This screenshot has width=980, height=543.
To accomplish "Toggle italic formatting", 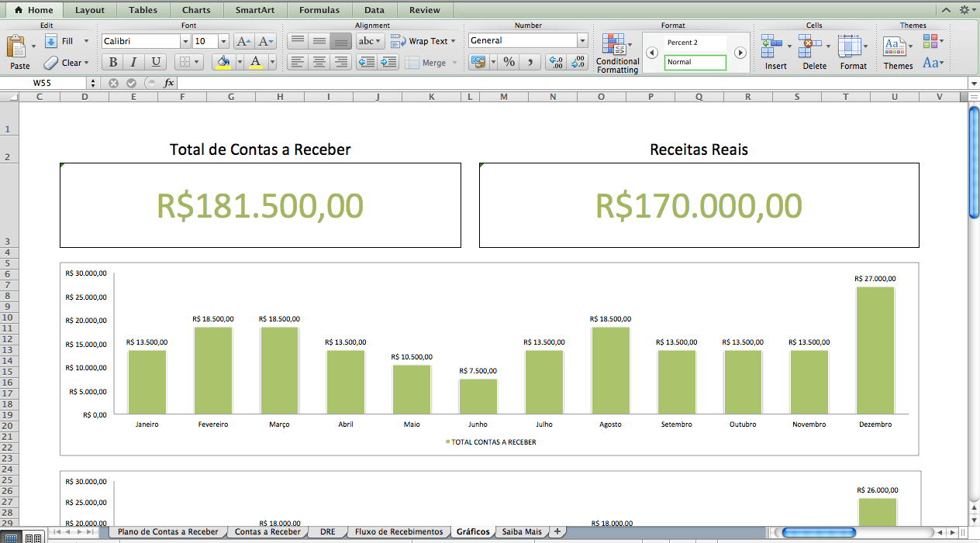I will 133,60.
